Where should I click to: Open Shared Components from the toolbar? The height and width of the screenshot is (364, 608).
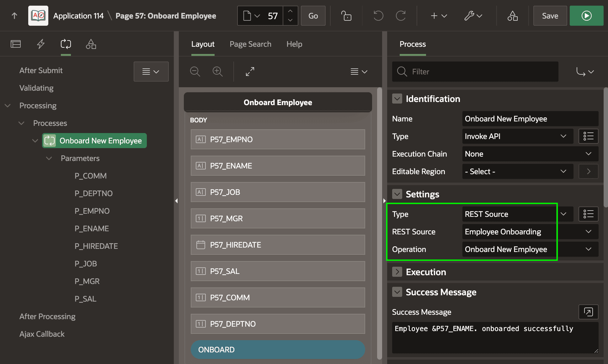coord(513,16)
